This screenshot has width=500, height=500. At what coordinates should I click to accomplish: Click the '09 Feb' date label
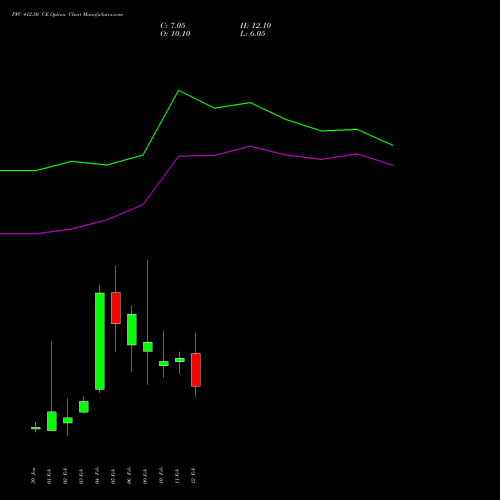click(145, 476)
